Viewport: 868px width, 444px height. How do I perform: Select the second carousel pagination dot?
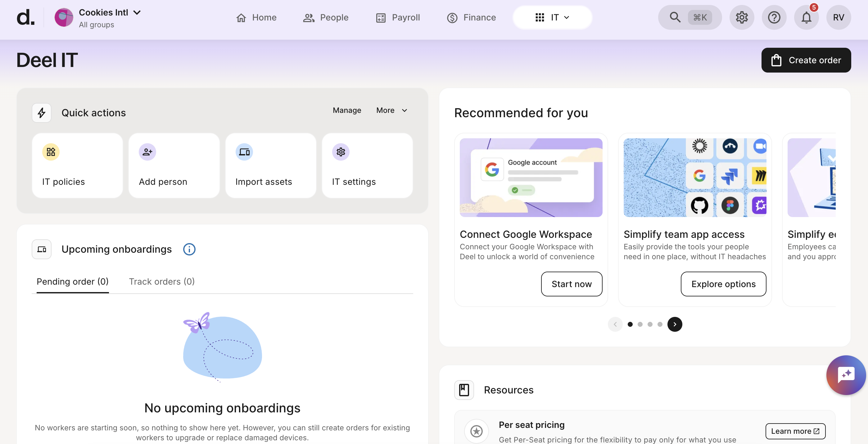640,324
